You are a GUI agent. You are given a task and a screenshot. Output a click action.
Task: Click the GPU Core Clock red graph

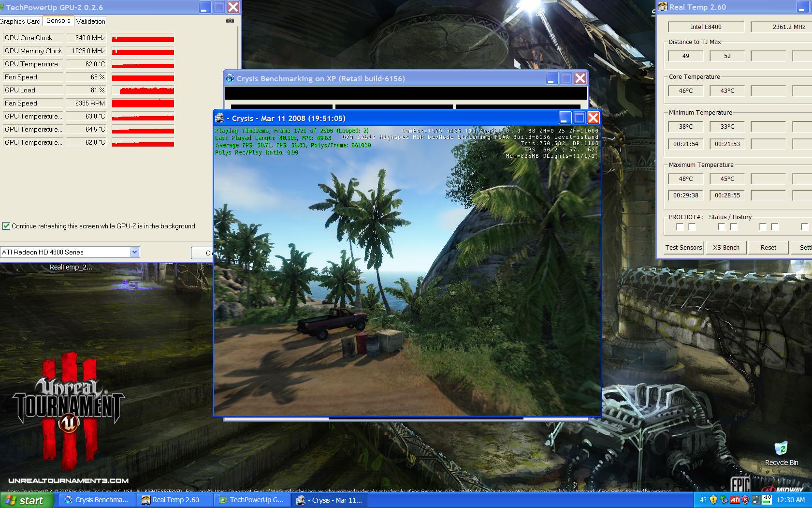point(143,38)
